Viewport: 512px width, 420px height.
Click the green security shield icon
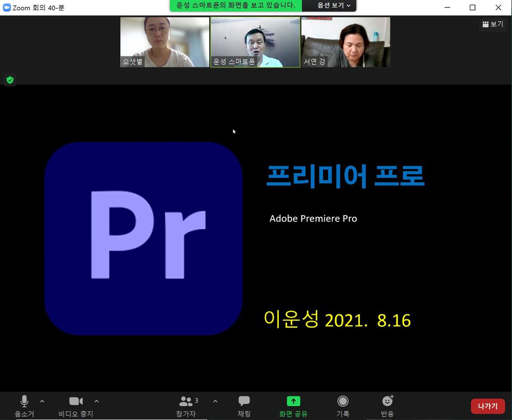[x=10, y=80]
